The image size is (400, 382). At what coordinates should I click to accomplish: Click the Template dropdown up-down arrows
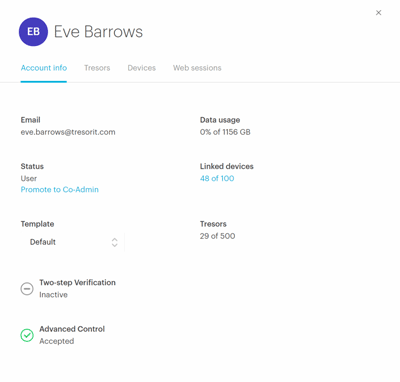(114, 242)
